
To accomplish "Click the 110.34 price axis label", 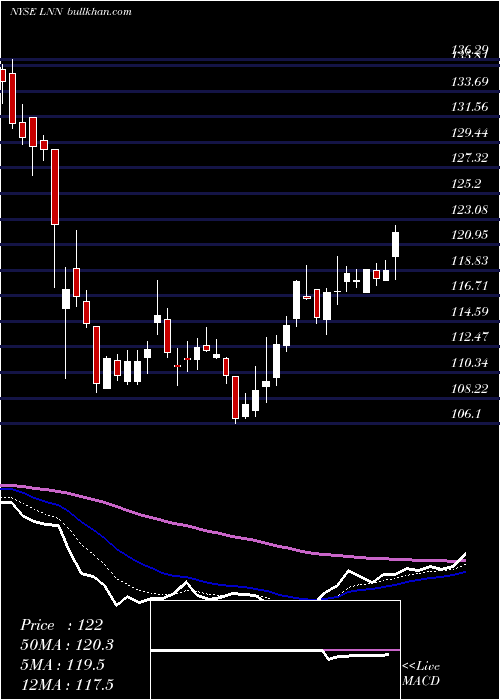I will pos(470,363).
